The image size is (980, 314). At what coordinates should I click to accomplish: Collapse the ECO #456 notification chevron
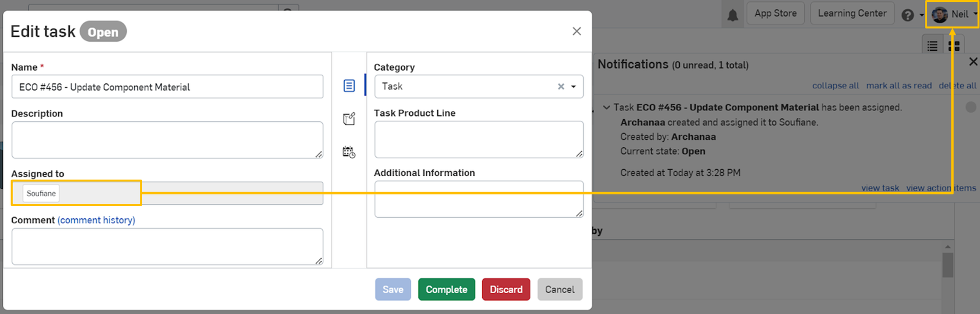pos(606,107)
